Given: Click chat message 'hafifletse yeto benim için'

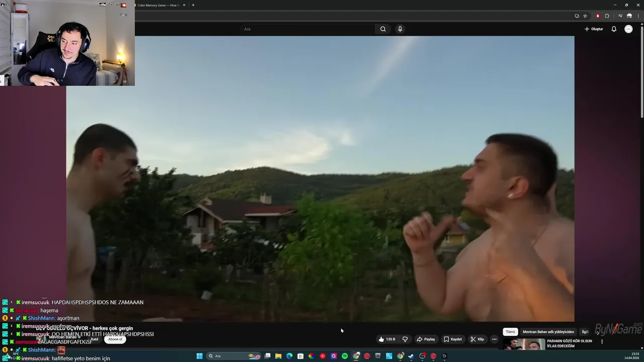Looking at the screenshot, I should (81, 358).
